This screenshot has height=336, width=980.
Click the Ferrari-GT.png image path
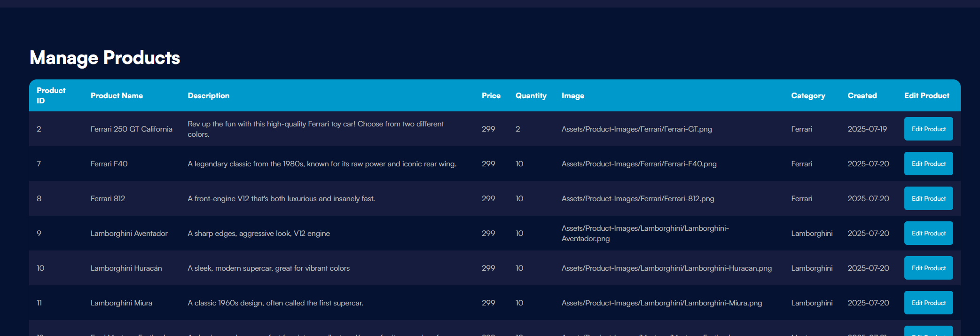coord(636,129)
